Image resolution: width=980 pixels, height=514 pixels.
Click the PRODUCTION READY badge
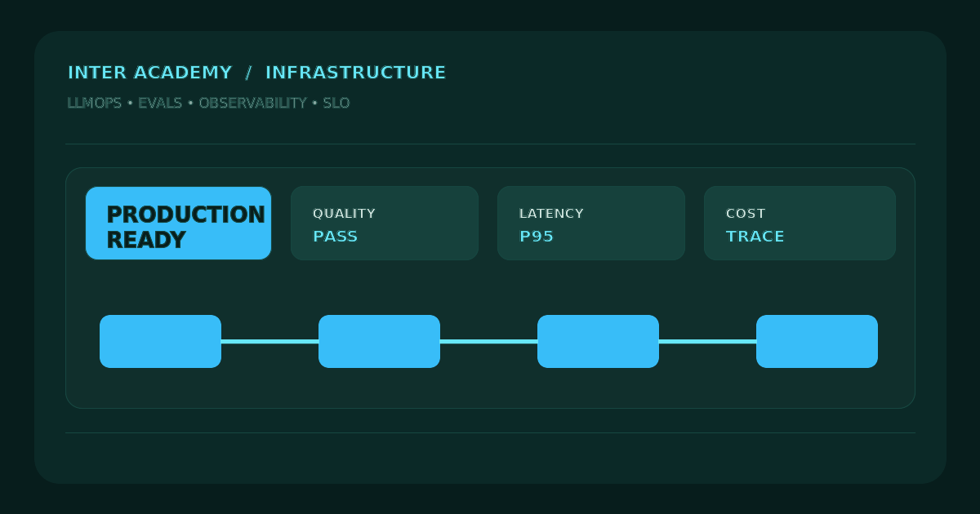(178, 223)
